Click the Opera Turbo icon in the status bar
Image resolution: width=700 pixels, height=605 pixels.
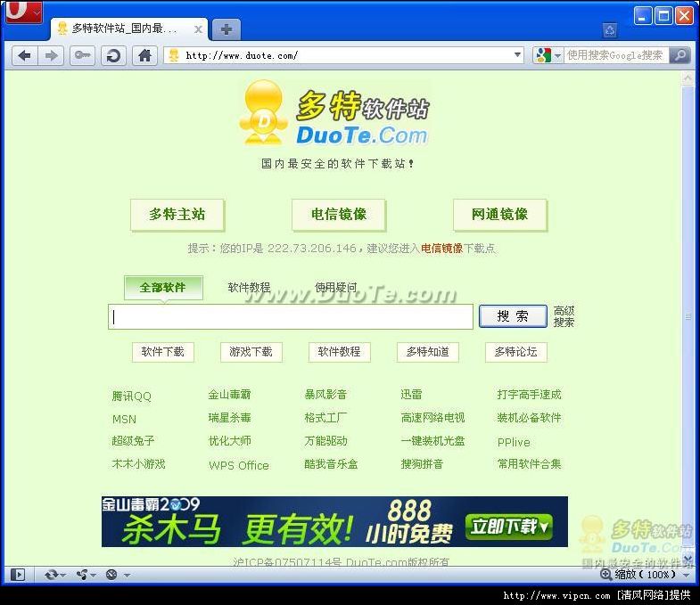(111, 574)
